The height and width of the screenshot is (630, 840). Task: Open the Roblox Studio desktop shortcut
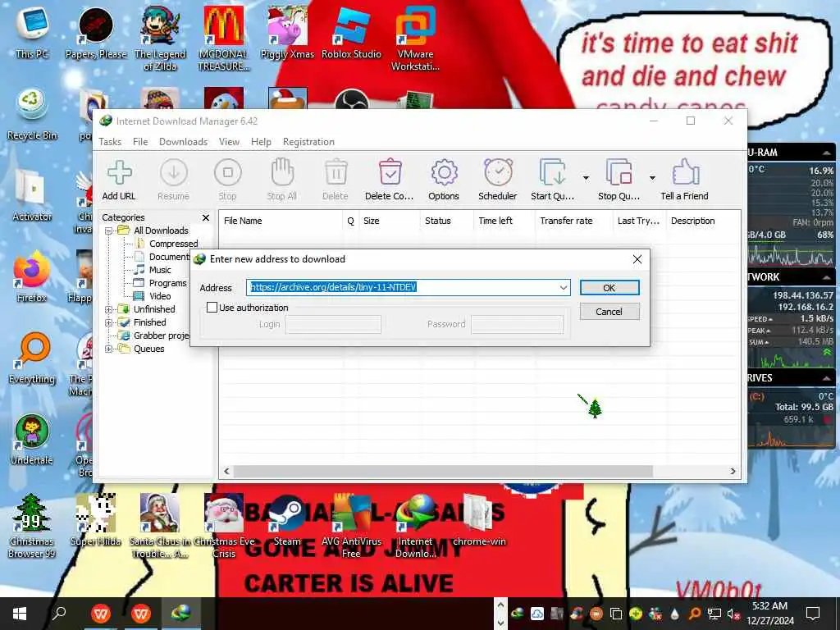pyautogui.click(x=351, y=33)
